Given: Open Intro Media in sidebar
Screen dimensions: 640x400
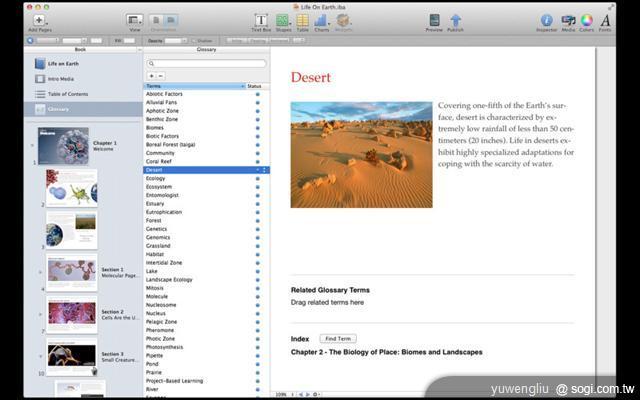Looking at the screenshot, I should [x=60, y=79].
